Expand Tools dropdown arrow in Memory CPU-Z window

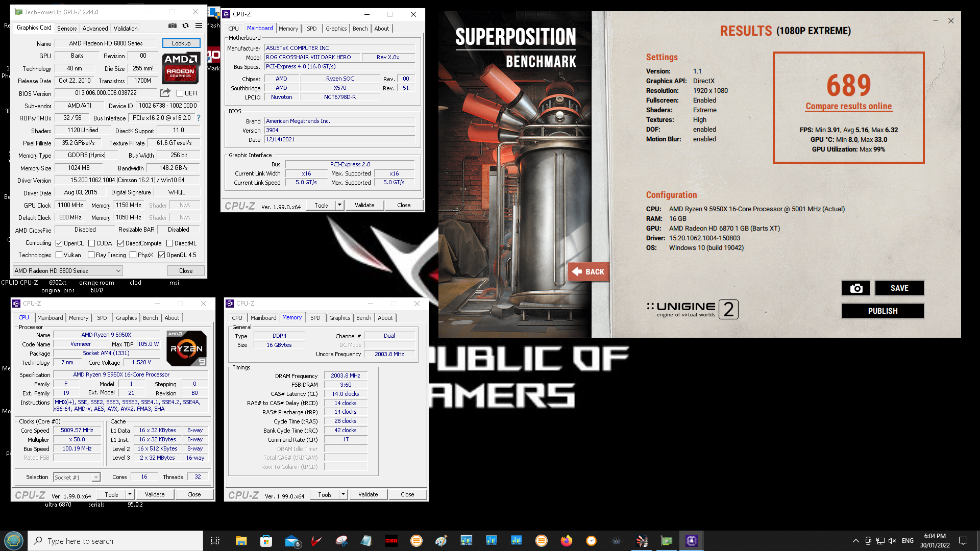click(343, 494)
